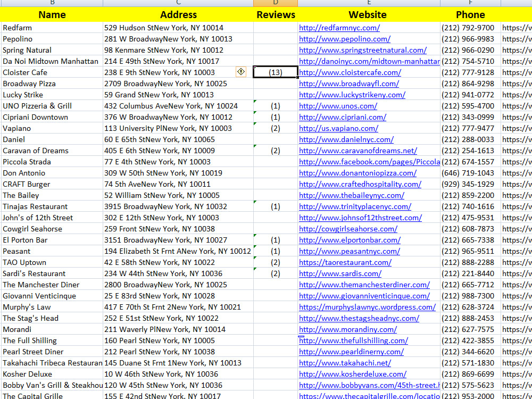532x399 pixels.
Task: Open the unos.com link
Action: coord(338,106)
